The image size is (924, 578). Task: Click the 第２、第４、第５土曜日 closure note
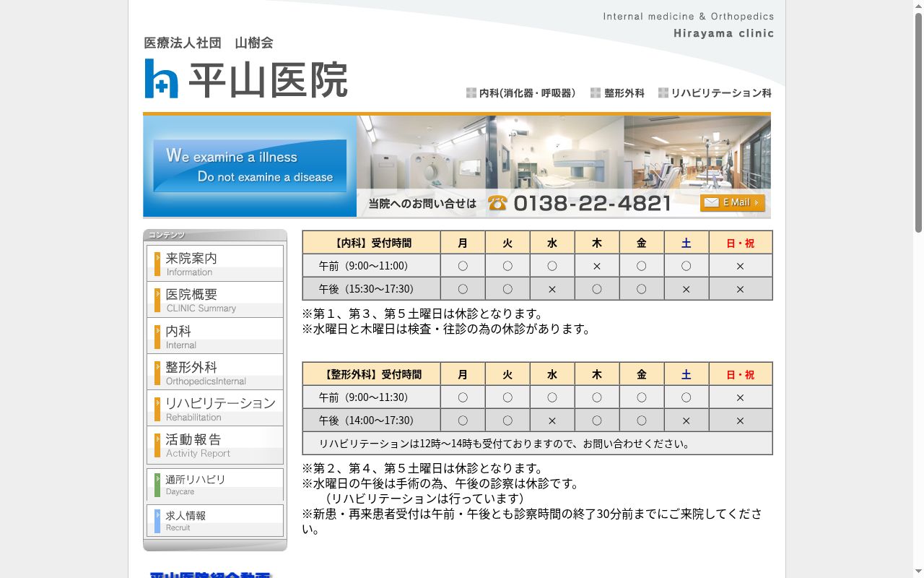[422, 469]
